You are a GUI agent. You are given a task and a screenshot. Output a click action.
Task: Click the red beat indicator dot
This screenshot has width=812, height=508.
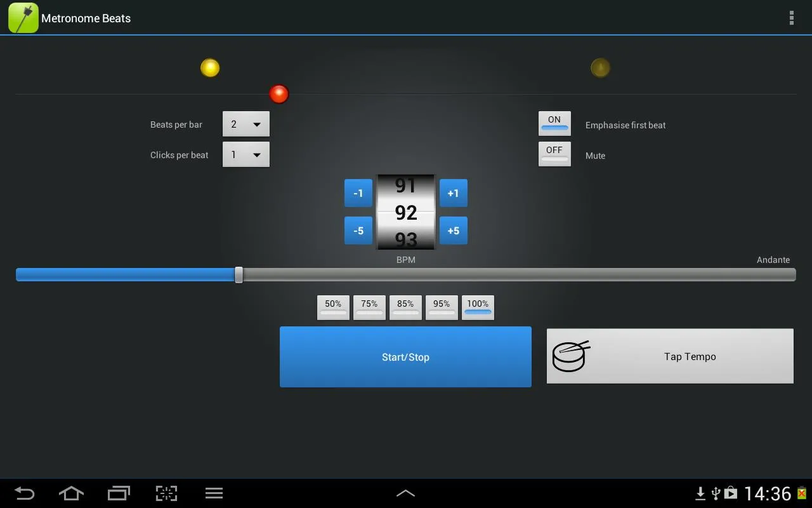tap(278, 94)
